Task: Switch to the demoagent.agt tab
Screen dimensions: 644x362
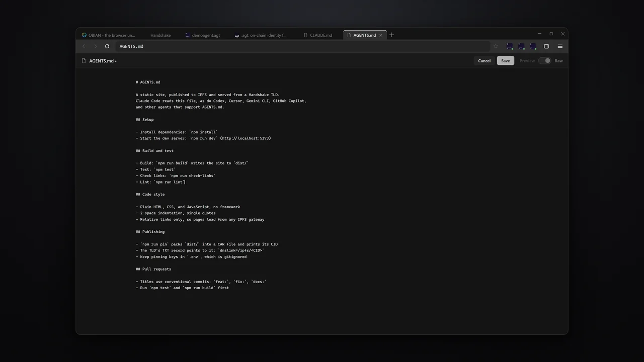Action: coord(203,35)
